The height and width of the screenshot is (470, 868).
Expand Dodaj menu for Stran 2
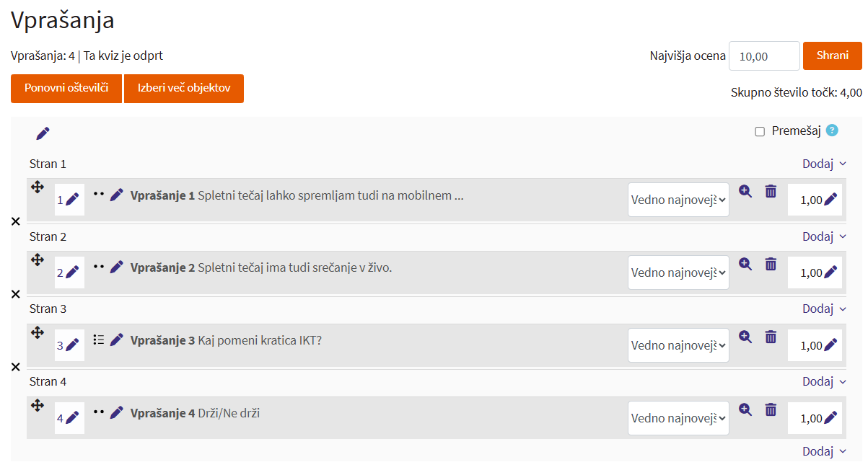point(824,236)
